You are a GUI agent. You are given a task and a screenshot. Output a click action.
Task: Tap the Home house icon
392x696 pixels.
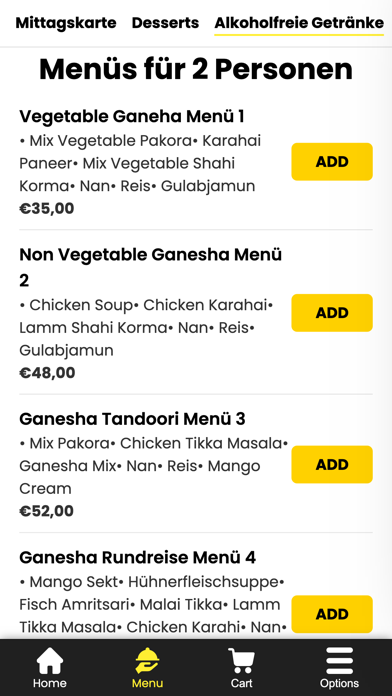click(49, 660)
